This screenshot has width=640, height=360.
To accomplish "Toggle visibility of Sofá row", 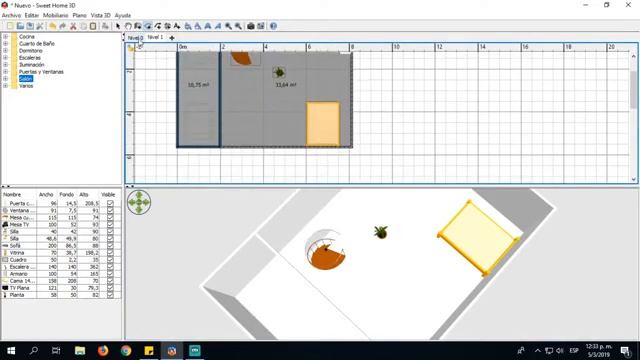I will (110, 245).
